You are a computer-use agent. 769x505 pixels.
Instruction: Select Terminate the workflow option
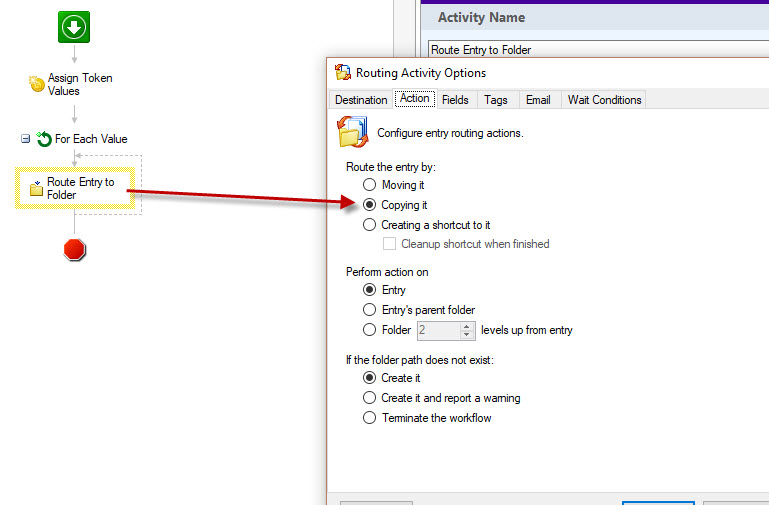click(x=369, y=418)
